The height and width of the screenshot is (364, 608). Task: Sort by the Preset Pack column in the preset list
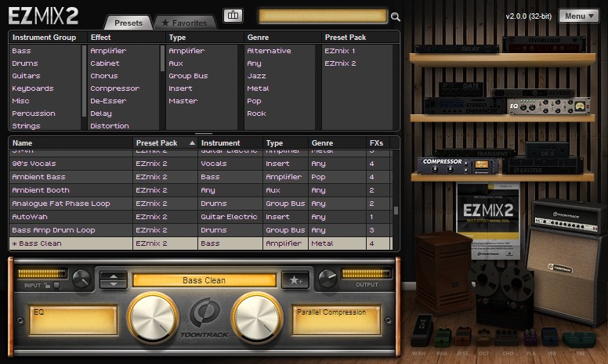[x=165, y=143]
